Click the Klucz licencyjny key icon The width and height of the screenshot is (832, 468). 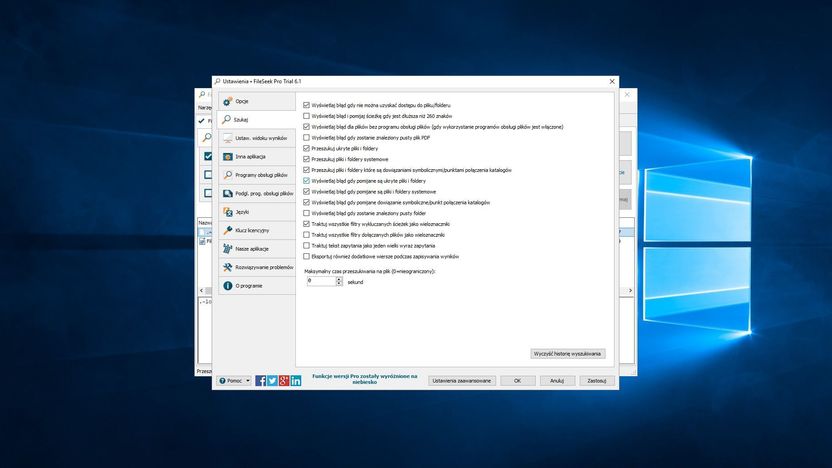(228, 230)
